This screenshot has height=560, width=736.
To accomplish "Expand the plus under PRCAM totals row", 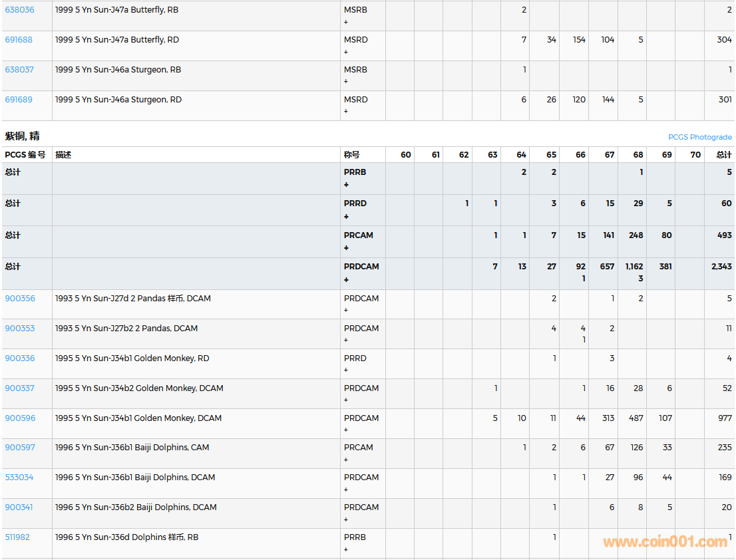I will tap(346, 248).
